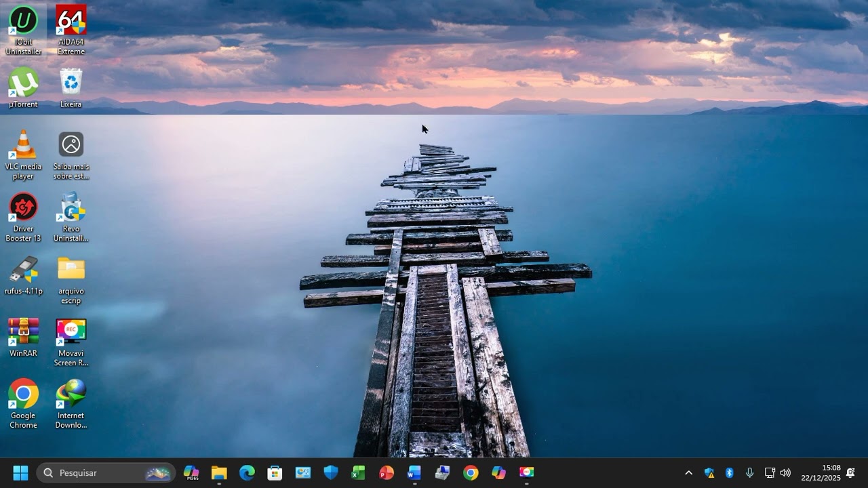
Task: Show hidden system tray icons
Action: (688, 473)
